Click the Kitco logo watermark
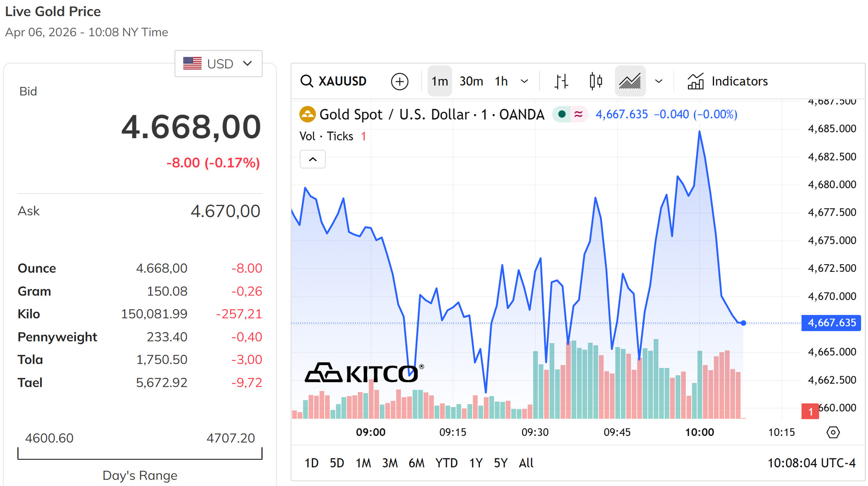 [364, 373]
